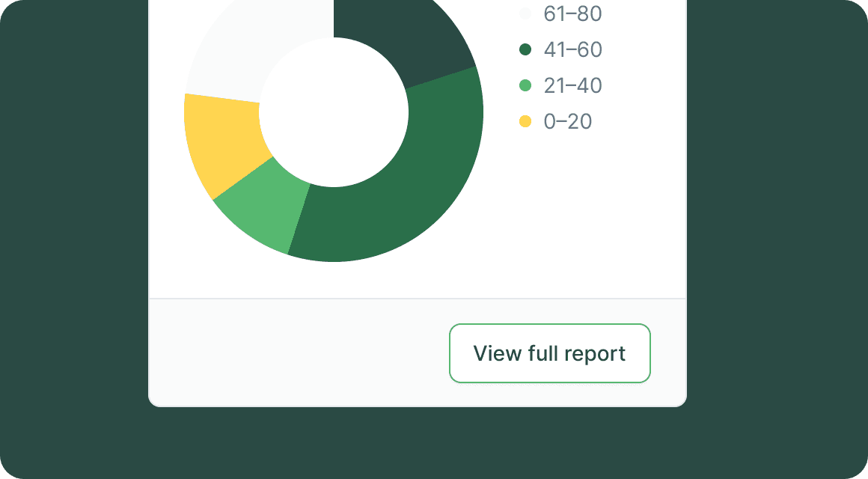Toggle the pale 61–80 legend dot

pyautogui.click(x=525, y=13)
